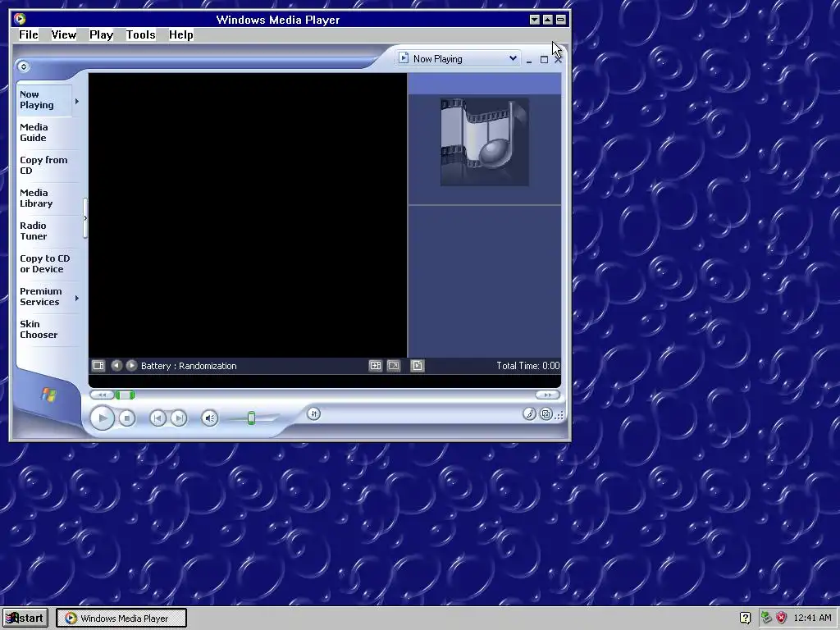Open Premium Services section

tap(41, 296)
